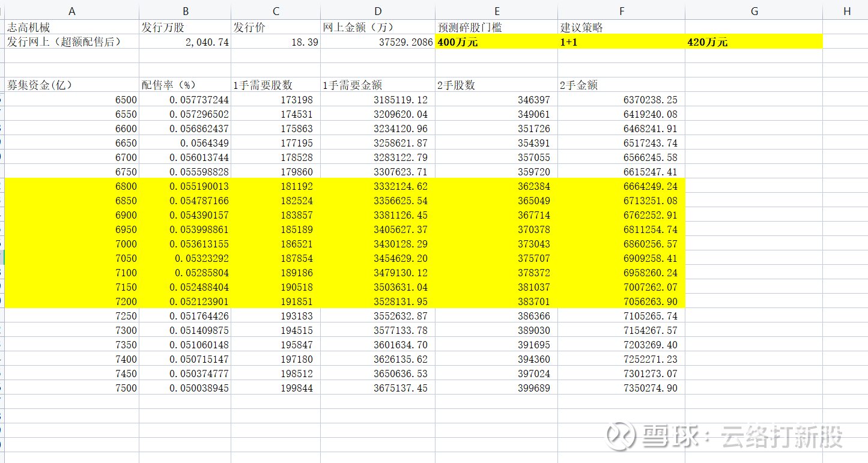This screenshot has width=868, height=463.
Task: Select the cell showing 3307623.71
Action: pos(378,172)
